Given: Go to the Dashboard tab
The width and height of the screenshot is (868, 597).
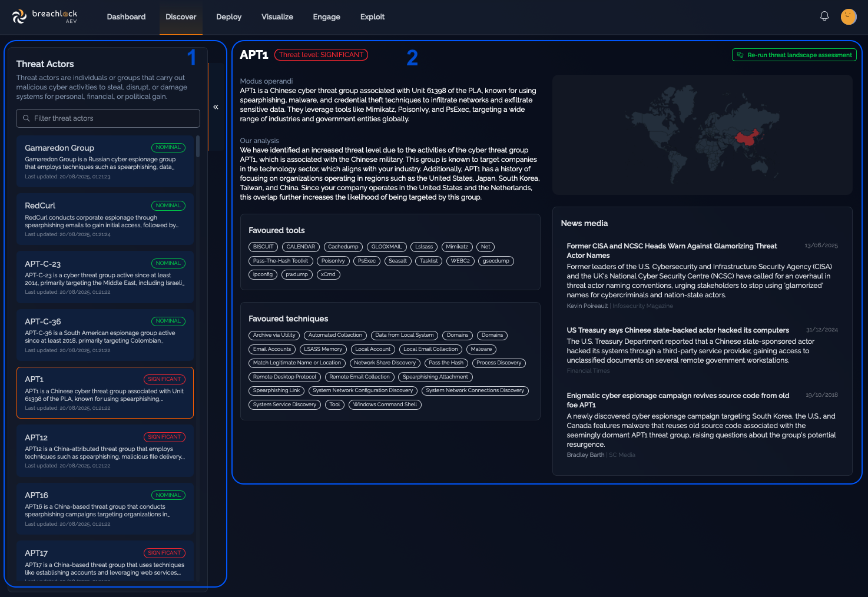Looking at the screenshot, I should click(126, 17).
